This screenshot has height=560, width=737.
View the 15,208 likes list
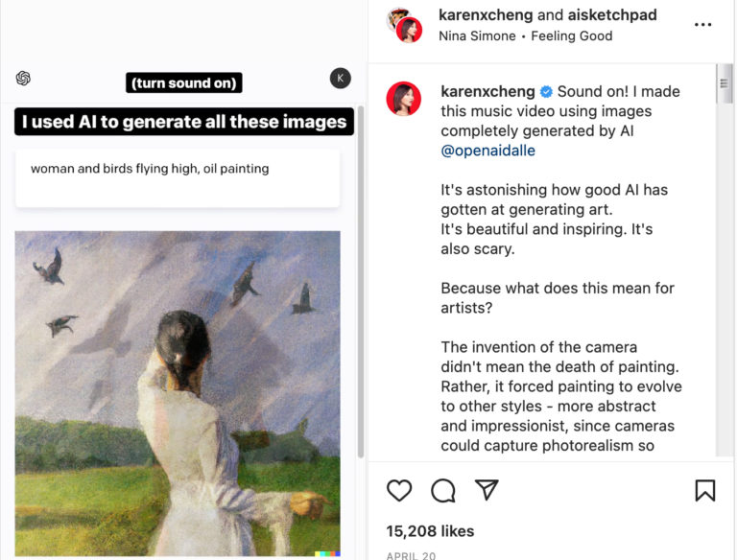click(430, 530)
